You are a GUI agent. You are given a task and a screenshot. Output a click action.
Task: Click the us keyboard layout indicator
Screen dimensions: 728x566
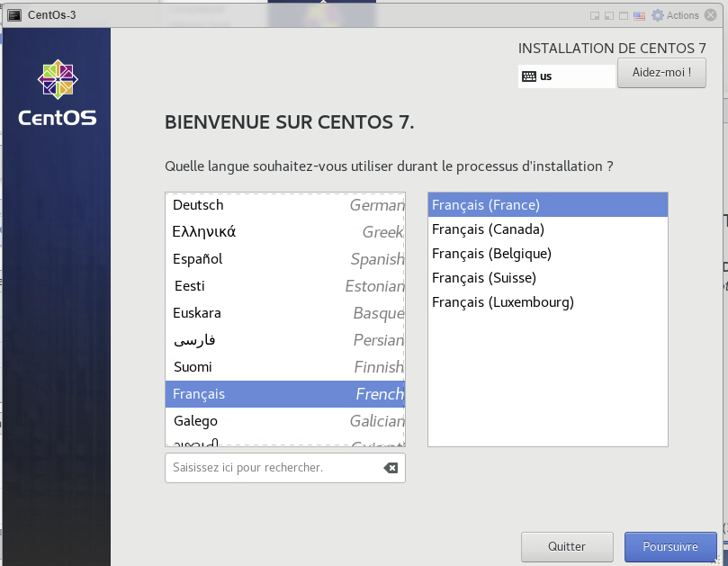[x=566, y=76]
